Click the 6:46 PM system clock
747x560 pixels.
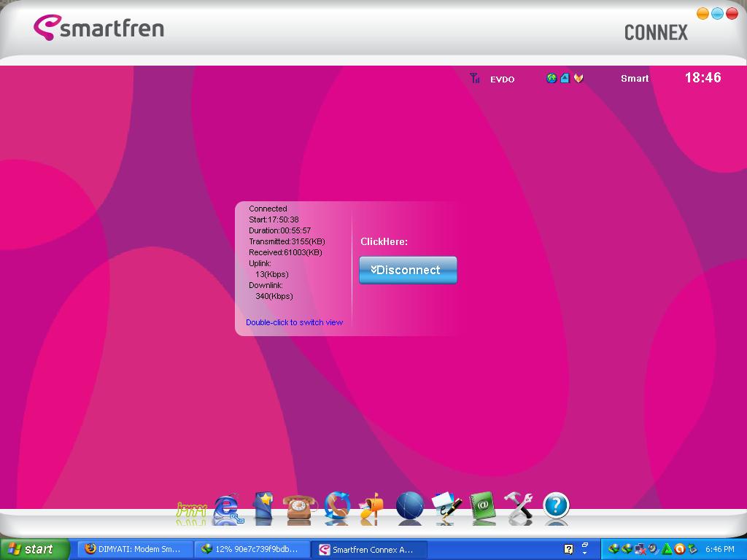(720, 549)
